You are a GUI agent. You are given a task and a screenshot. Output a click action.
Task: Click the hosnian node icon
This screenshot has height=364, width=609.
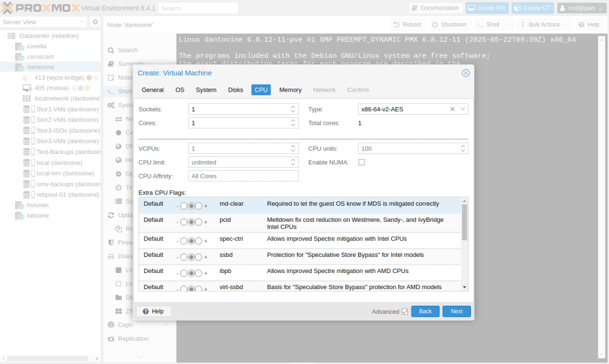pyautogui.click(x=20, y=205)
